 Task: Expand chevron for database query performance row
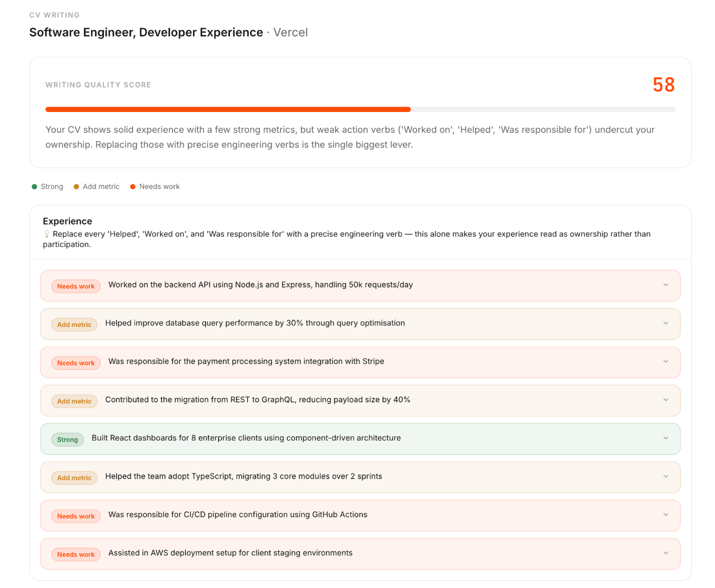(665, 323)
